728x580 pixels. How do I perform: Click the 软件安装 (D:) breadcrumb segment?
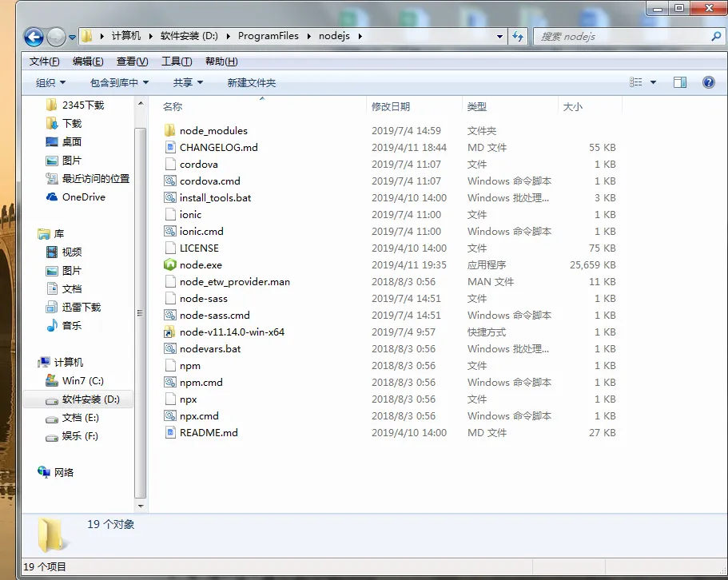[x=189, y=36]
